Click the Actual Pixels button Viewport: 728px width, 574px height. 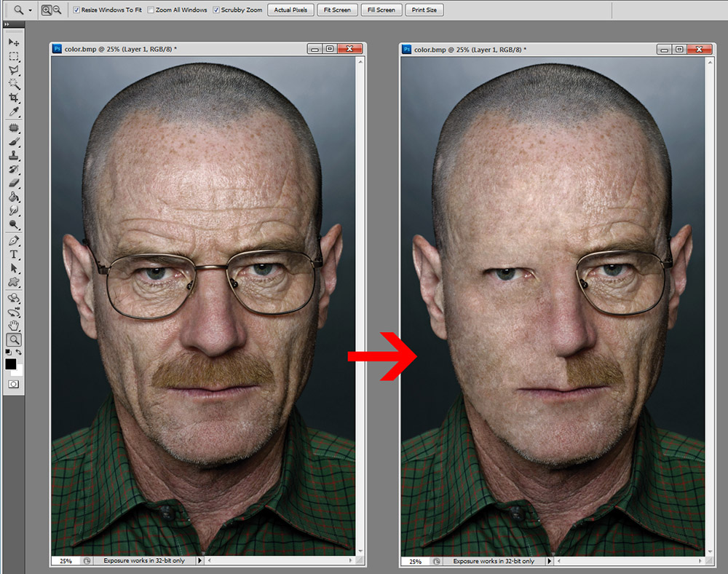pyautogui.click(x=291, y=10)
